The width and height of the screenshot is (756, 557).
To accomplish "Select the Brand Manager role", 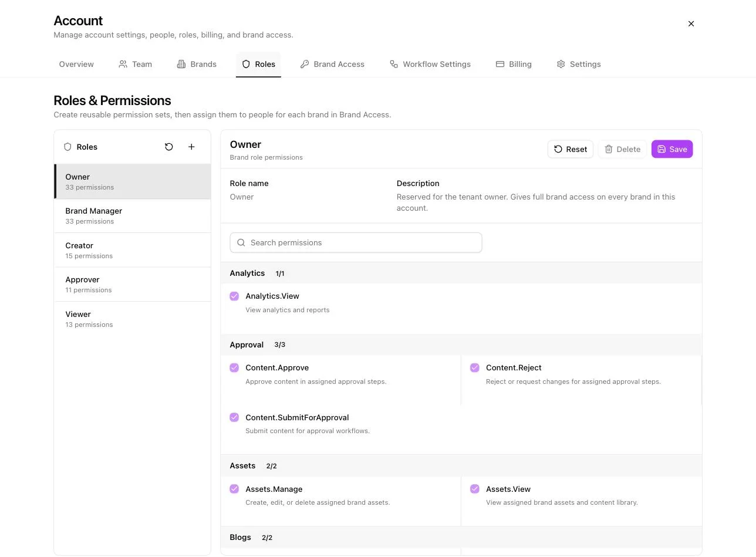I will [133, 215].
